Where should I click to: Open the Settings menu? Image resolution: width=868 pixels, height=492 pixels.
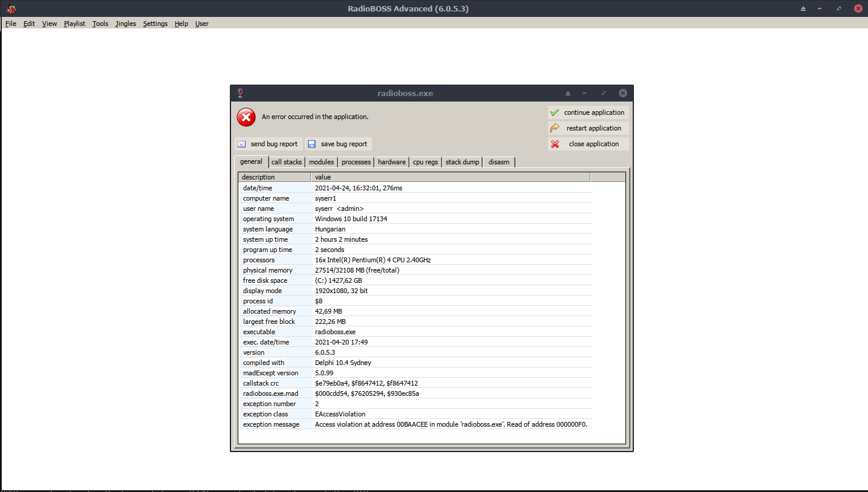(155, 24)
